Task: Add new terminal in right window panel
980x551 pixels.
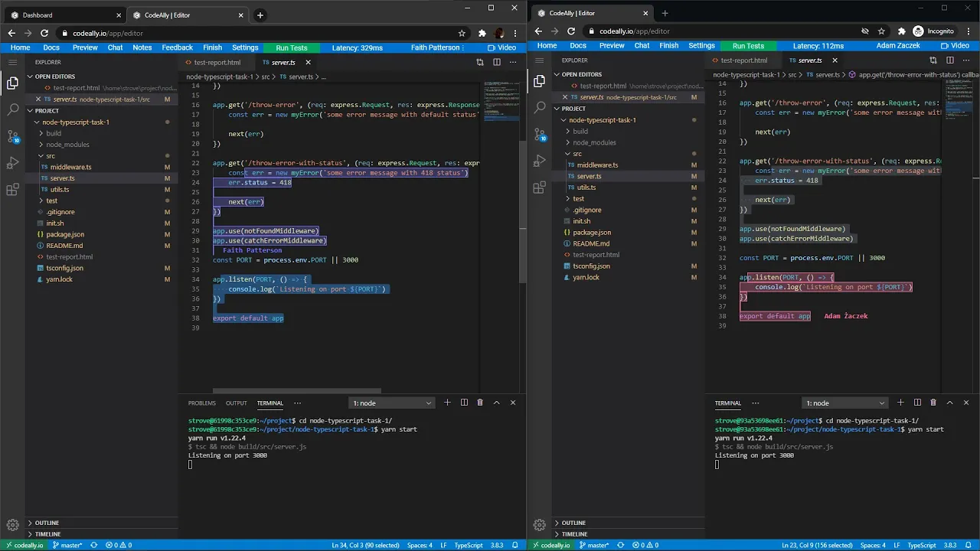Action: click(900, 403)
